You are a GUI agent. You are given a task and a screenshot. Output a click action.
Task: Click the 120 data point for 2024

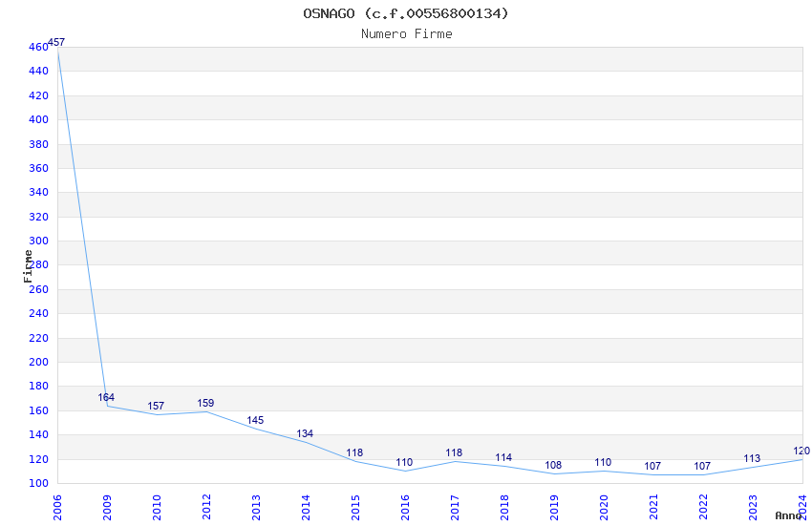801,451
